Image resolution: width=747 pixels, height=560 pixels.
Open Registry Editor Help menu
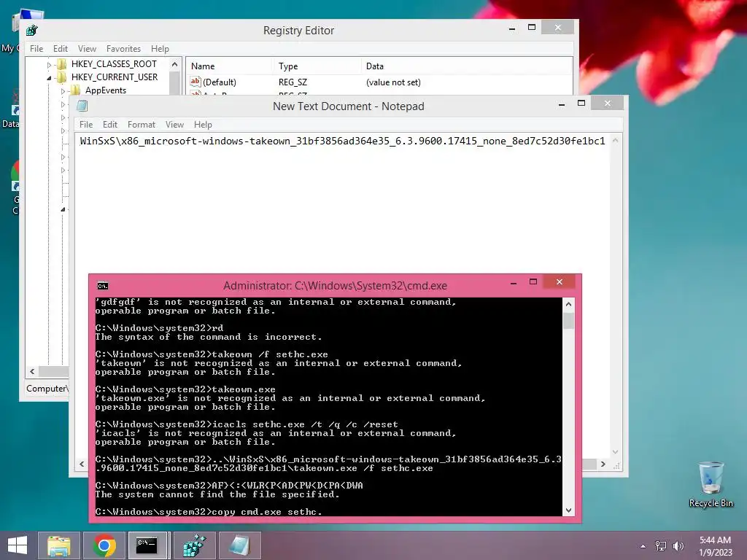point(160,49)
